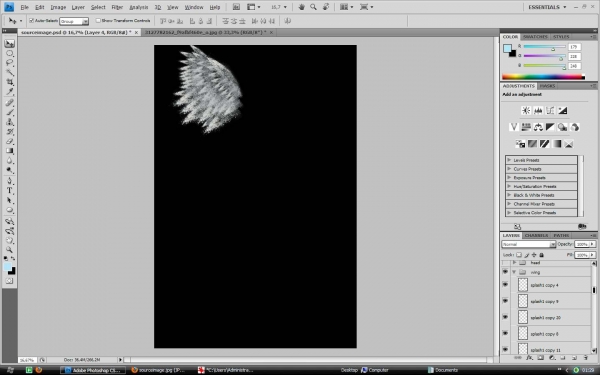The image size is (600, 375).
Task: Add a Channel Mixer adjustment
Action: pyautogui.click(x=575, y=127)
